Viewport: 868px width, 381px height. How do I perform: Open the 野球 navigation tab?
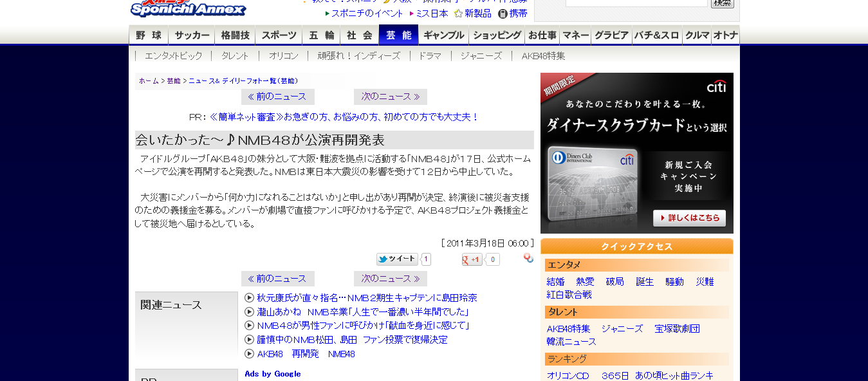click(149, 35)
